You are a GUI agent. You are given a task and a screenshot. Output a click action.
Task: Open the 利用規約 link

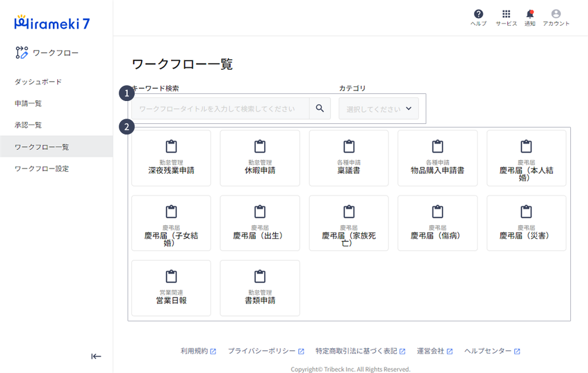pyautogui.click(x=194, y=351)
